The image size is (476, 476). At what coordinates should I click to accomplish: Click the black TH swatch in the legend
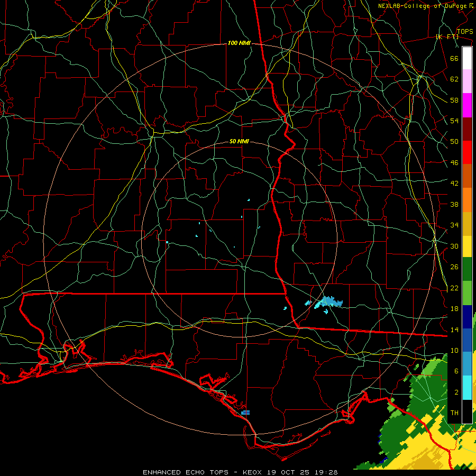(467, 411)
